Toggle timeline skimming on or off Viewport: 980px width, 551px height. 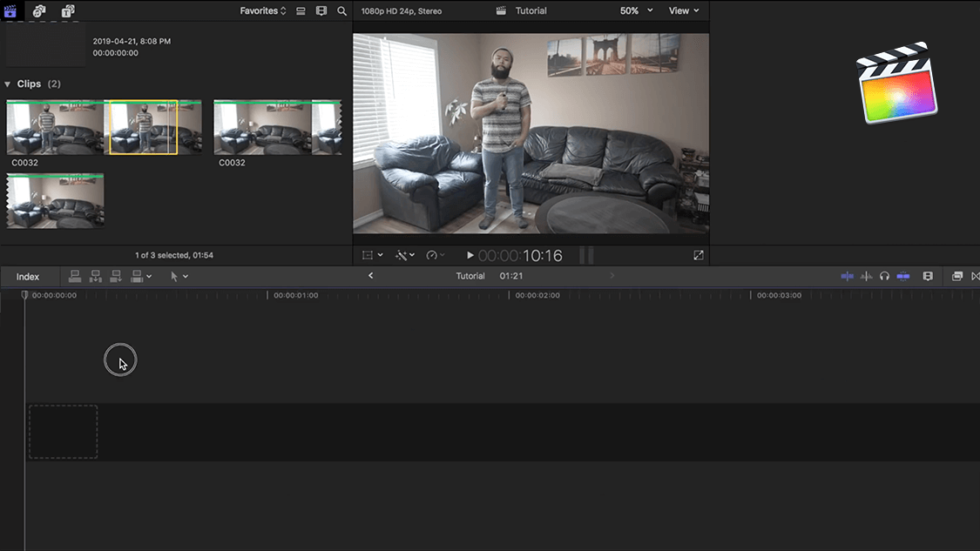click(x=847, y=276)
